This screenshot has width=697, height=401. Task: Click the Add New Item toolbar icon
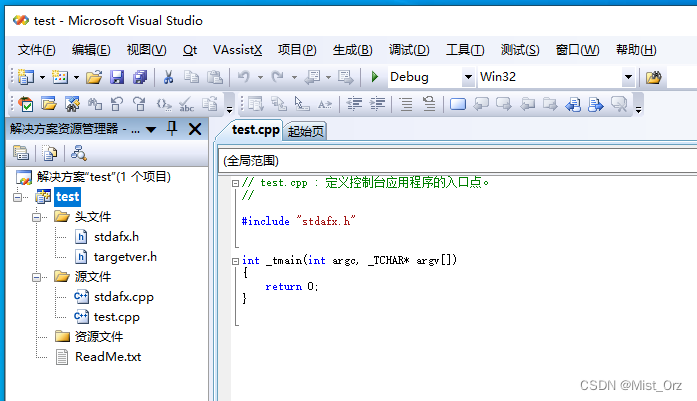(x=60, y=77)
